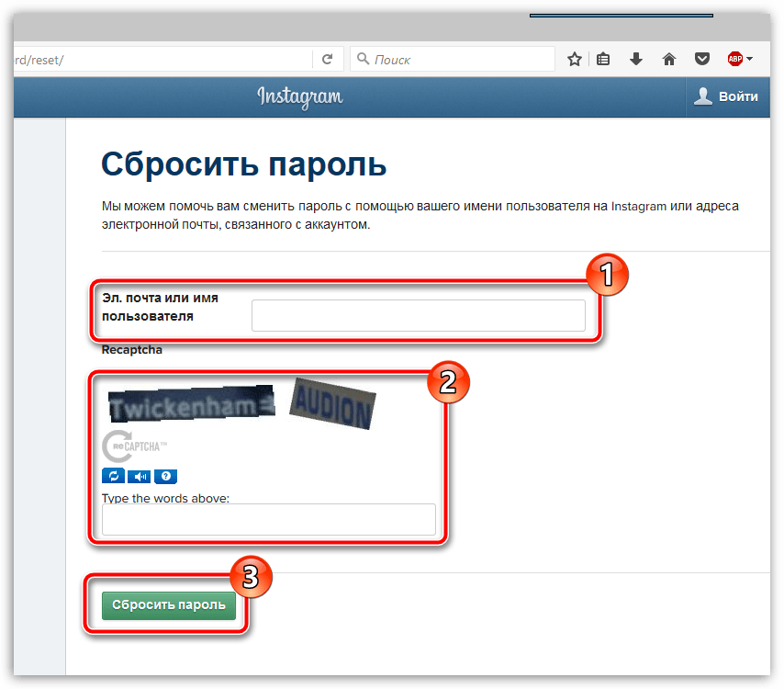Click the address bar showing rd/reset/
The width and height of the screenshot is (784, 689).
tap(162, 60)
